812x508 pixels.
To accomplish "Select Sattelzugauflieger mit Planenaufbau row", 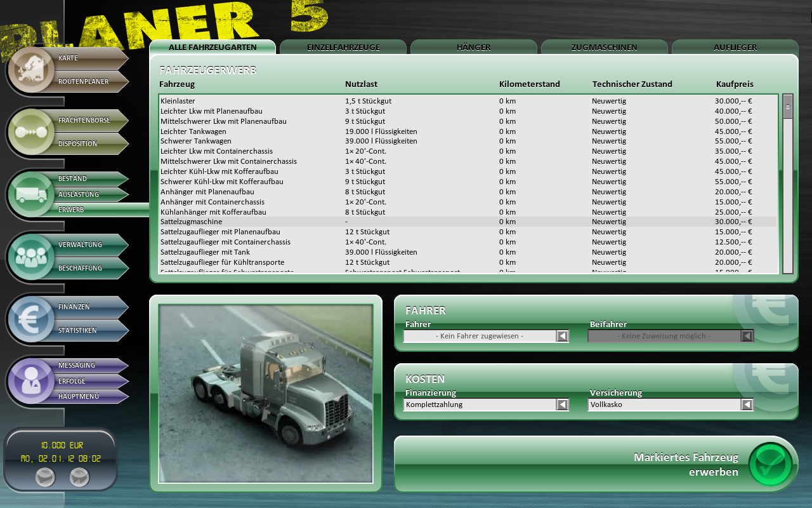I will [x=468, y=232].
